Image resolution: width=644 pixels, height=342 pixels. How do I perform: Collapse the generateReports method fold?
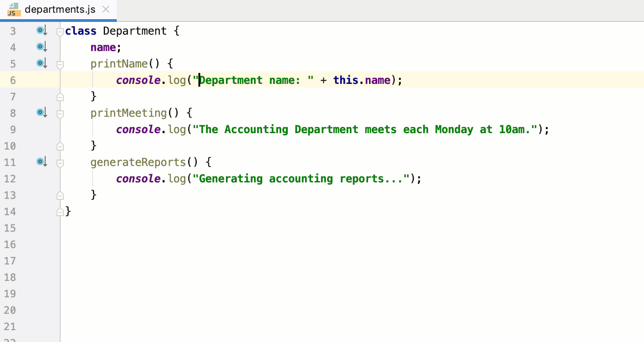click(x=59, y=162)
